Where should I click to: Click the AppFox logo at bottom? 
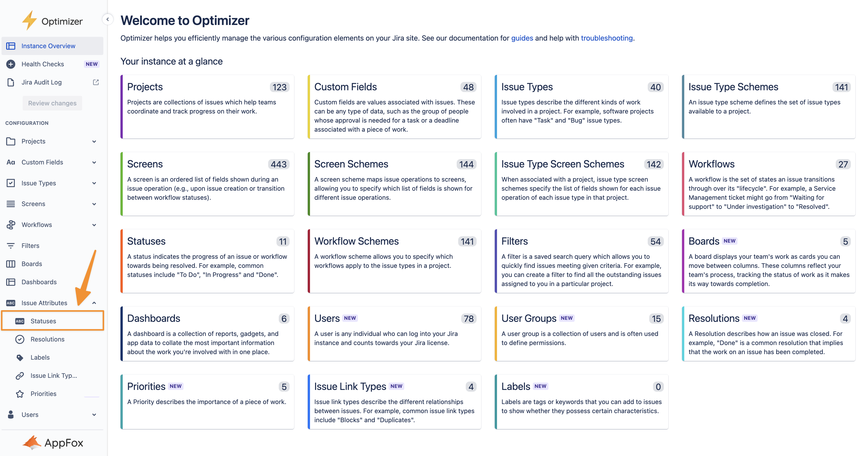[x=53, y=443]
